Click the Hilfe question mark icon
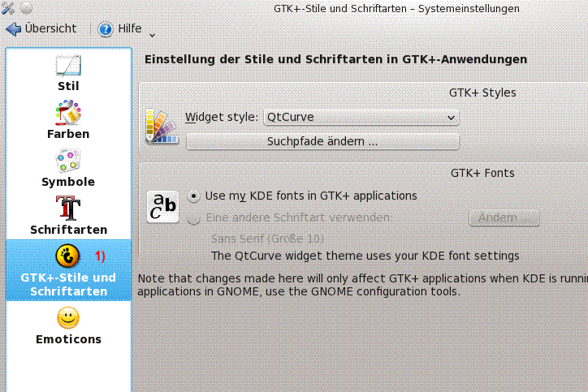Image resolution: width=588 pixels, height=392 pixels. coord(106,29)
